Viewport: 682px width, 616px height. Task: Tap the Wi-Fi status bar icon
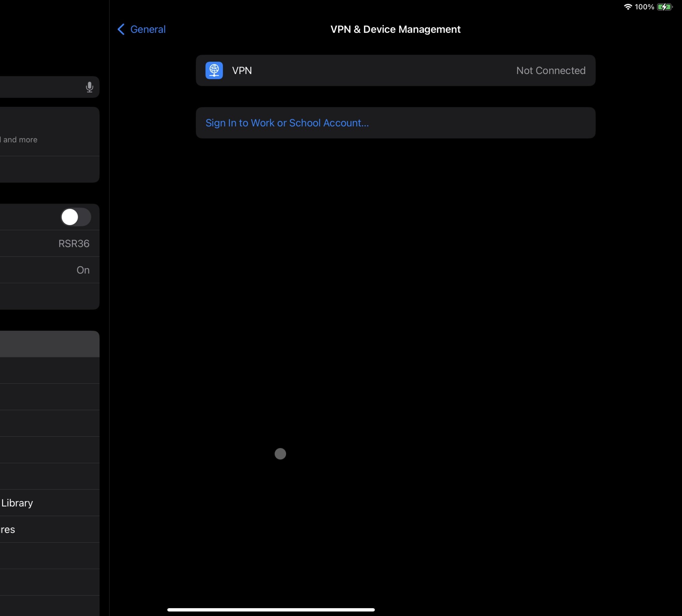click(628, 7)
